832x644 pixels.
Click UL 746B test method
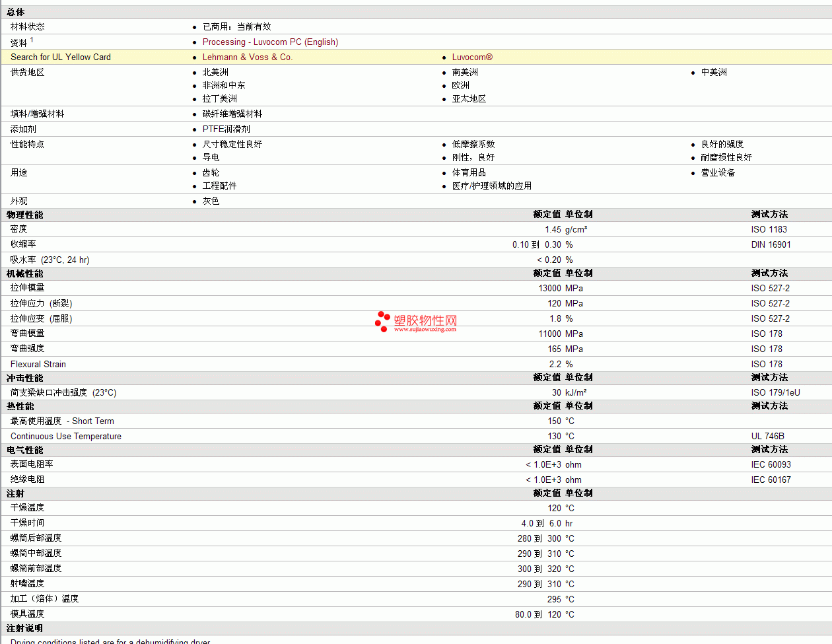(767, 436)
